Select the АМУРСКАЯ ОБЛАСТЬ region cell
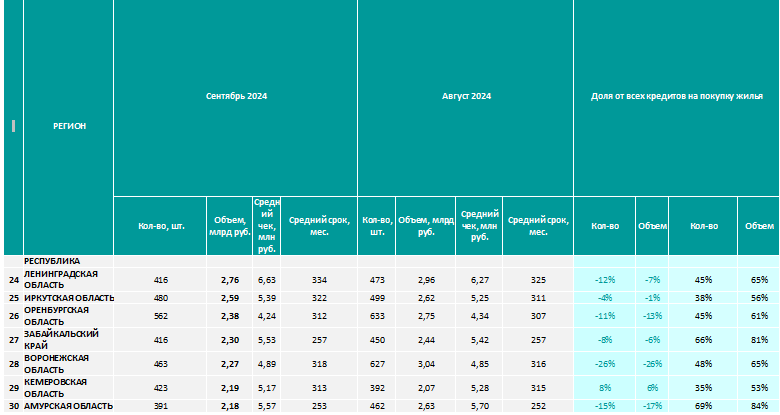Image resolution: width=780 pixels, height=415 pixels. click(x=68, y=406)
